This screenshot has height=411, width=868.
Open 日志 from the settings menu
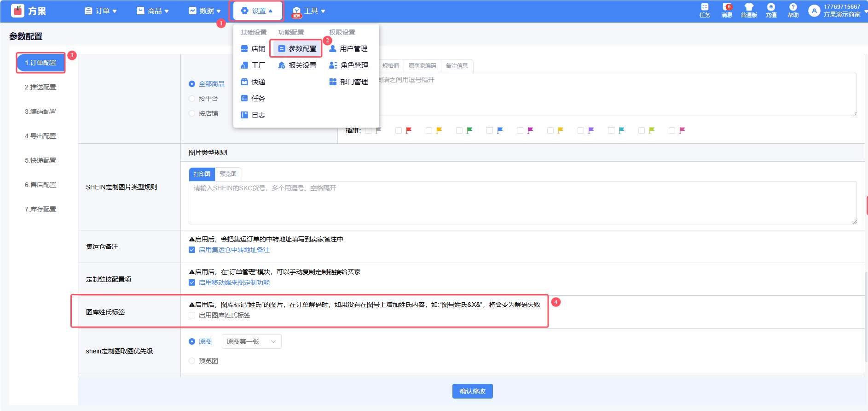[253, 115]
